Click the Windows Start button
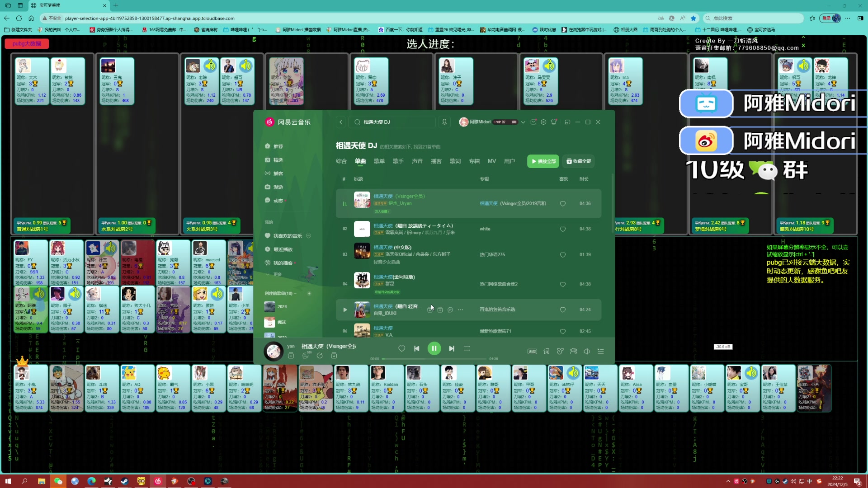This screenshot has width=868, height=488. coord(8,481)
